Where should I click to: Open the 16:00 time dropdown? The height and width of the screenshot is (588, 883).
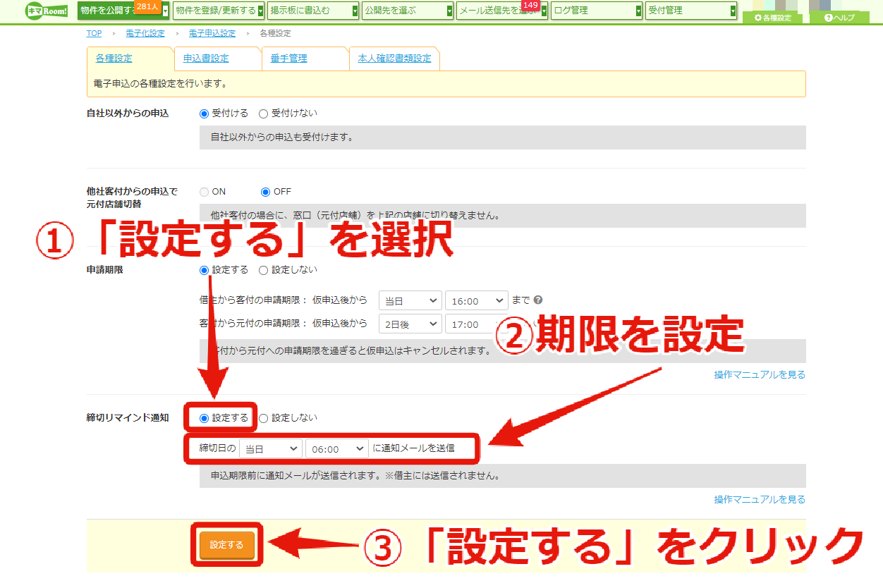pyautogui.click(x=477, y=300)
